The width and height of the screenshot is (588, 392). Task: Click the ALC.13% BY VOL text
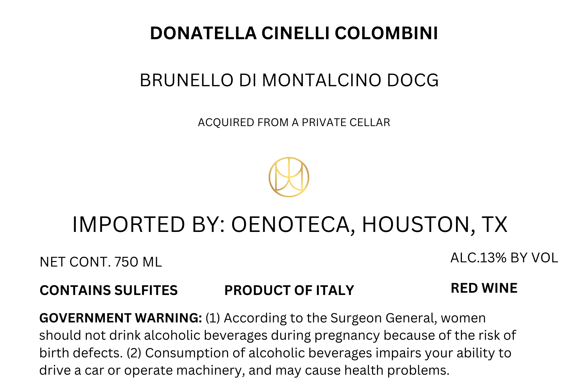coord(504,258)
